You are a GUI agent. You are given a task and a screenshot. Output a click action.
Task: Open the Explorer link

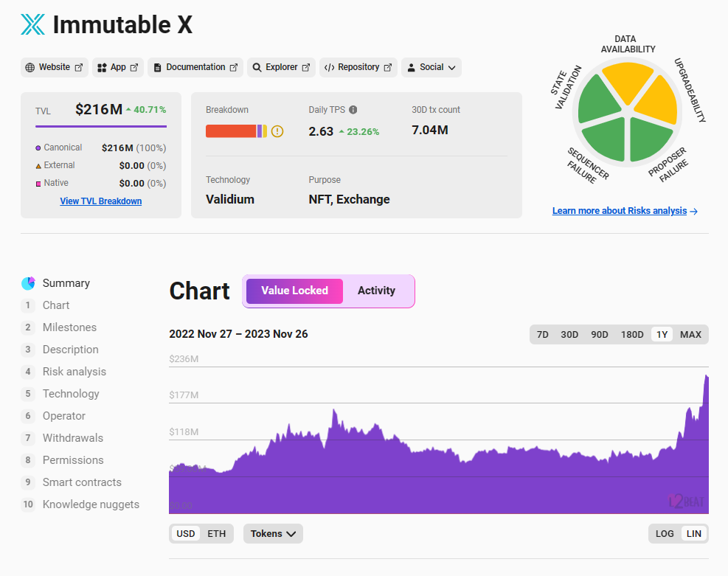[281, 67]
